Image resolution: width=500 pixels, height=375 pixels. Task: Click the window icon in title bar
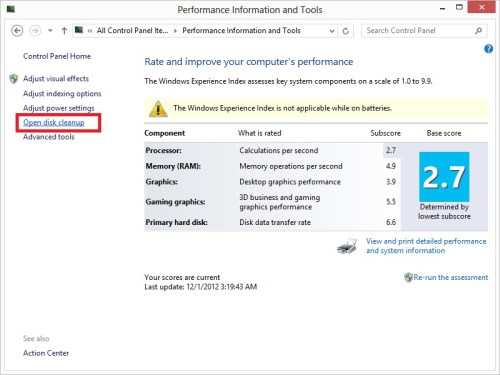click(11, 9)
